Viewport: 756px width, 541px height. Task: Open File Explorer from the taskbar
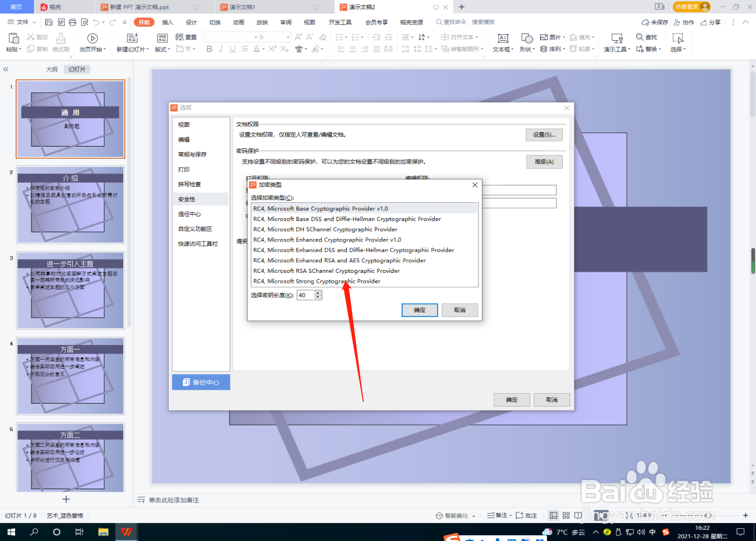[x=103, y=532]
